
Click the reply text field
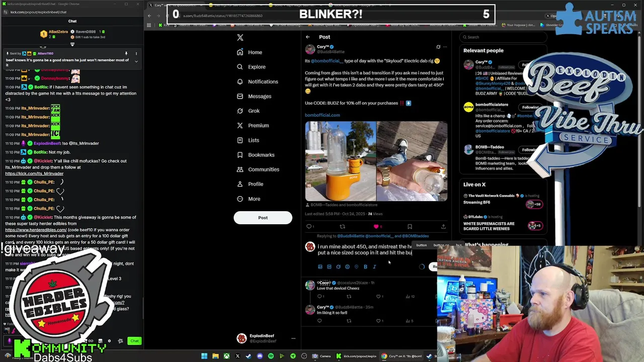pyautogui.click(x=365, y=250)
